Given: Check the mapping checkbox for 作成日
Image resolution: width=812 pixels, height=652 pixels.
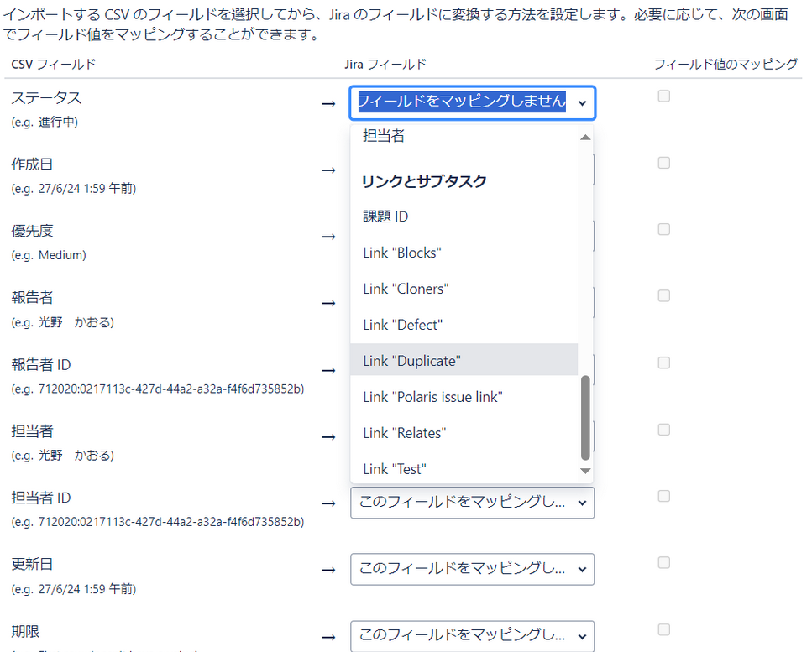Looking at the screenshot, I should 663,162.
